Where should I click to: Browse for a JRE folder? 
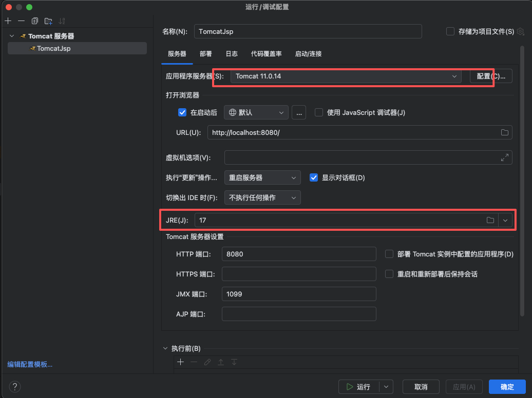[x=490, y=221]
